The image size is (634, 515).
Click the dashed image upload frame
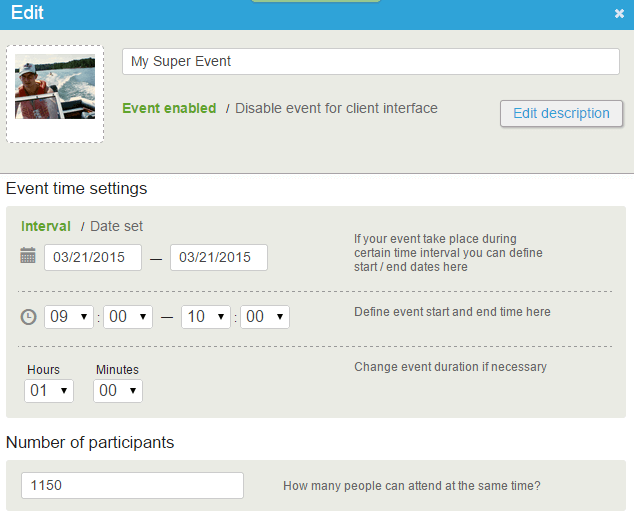click(55, 94)
